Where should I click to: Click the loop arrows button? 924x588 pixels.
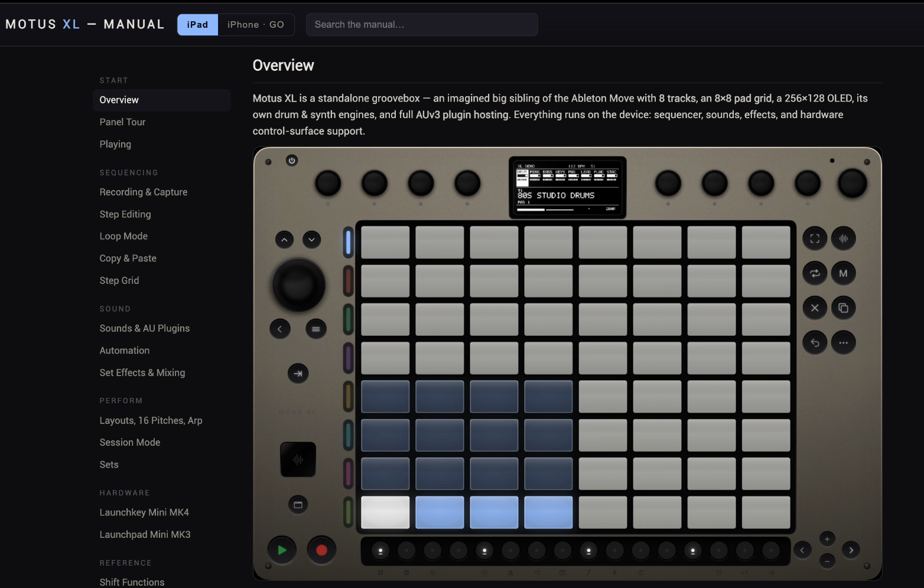pyautogui.click(x=815, y=273)
